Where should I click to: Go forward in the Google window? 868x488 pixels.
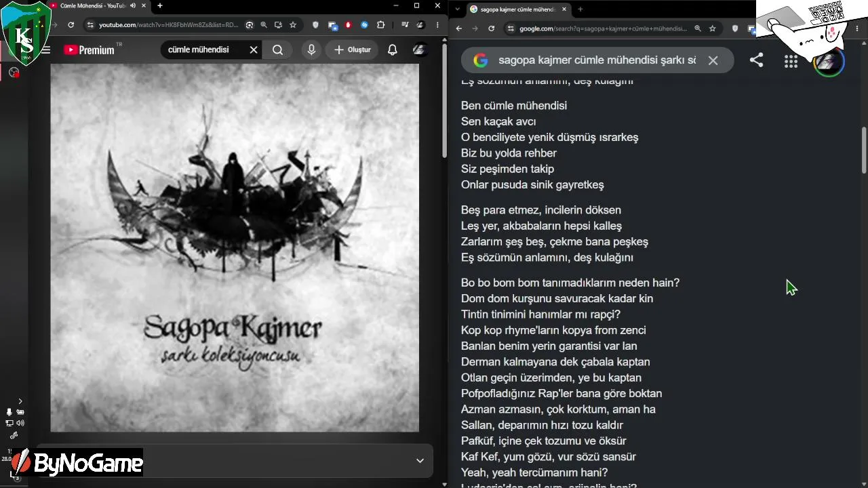click(475, 28)
